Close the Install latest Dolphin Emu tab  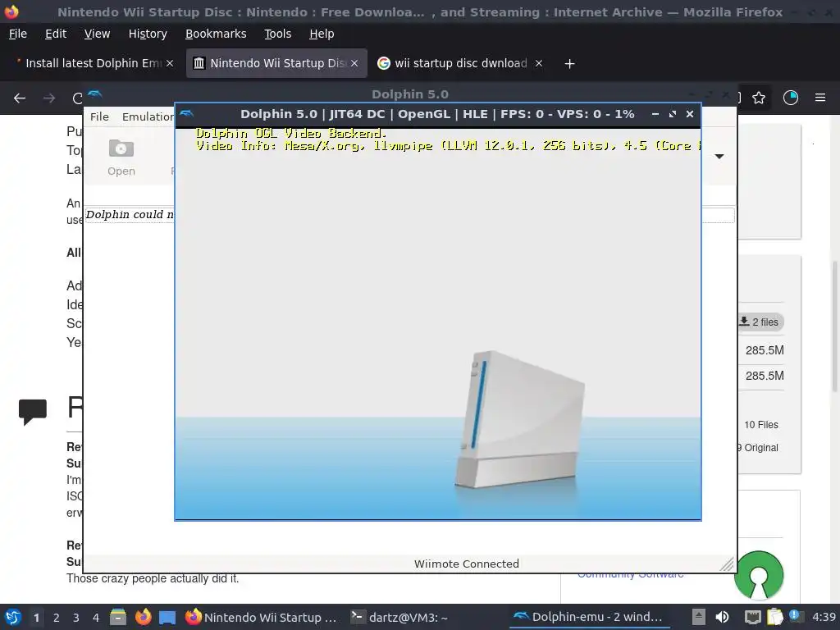[x=170, y=63]
